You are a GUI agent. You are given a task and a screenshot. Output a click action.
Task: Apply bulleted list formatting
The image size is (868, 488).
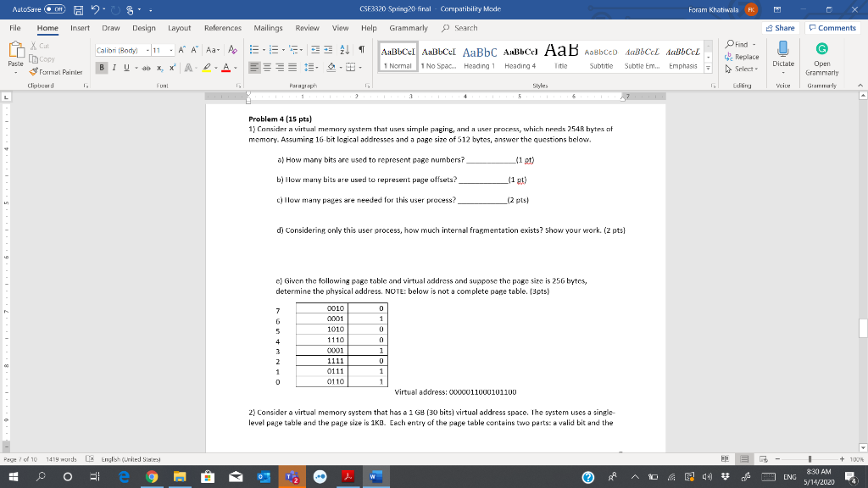(x=253, y=51)
